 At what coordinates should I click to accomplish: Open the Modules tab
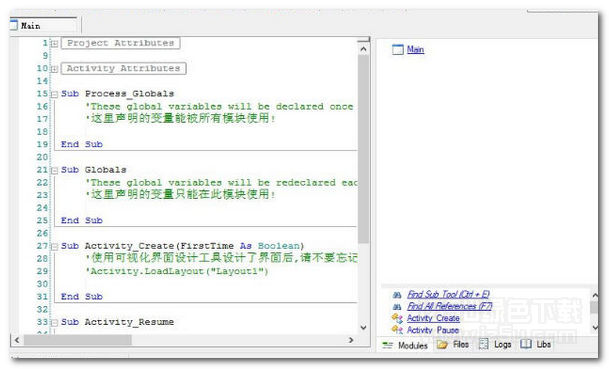tap(405, 345)
